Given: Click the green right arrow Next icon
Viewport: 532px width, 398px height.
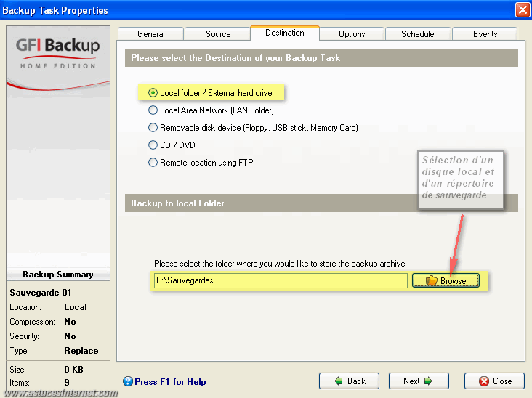Looking at the screenshot, I should [x=428, y=381].
